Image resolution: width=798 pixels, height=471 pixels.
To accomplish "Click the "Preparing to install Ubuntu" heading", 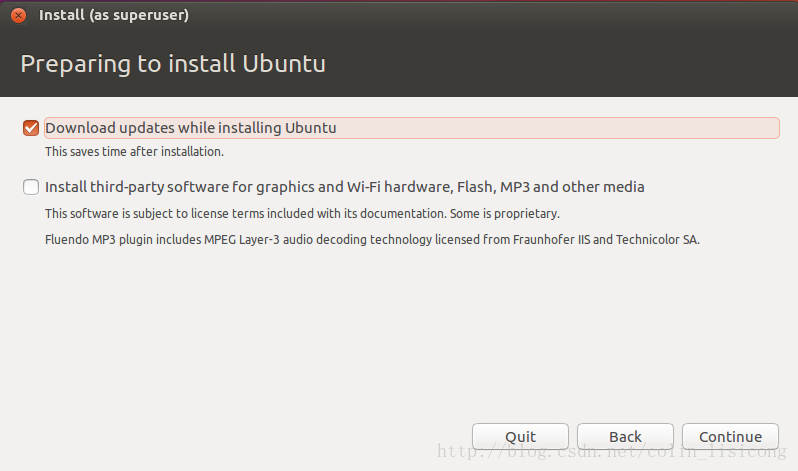I will coord(173,64).
